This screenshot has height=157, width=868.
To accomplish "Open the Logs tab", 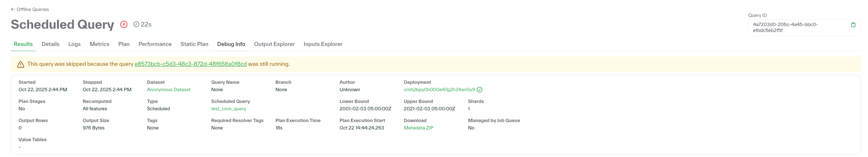I will point(74,44).
